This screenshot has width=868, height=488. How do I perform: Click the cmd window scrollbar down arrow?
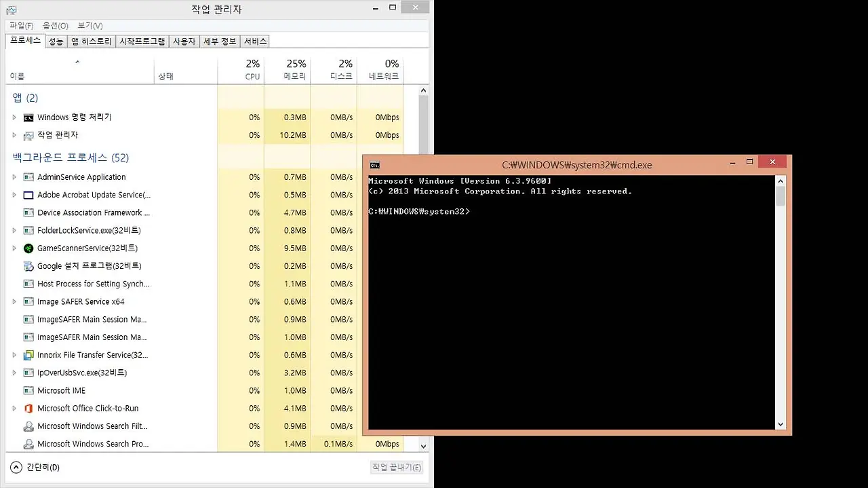pyautogui.click(x=781, y=424)
